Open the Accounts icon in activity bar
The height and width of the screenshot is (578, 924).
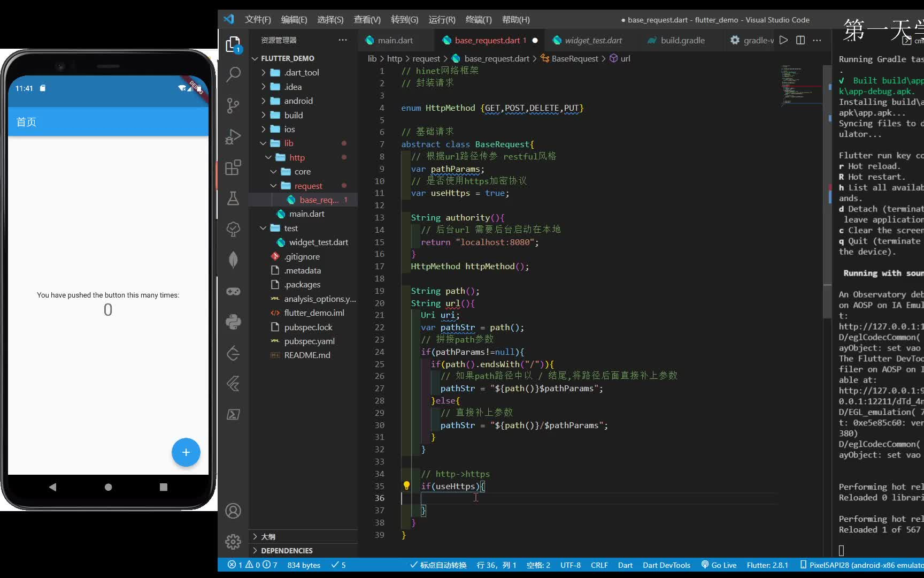pos(233,511)
